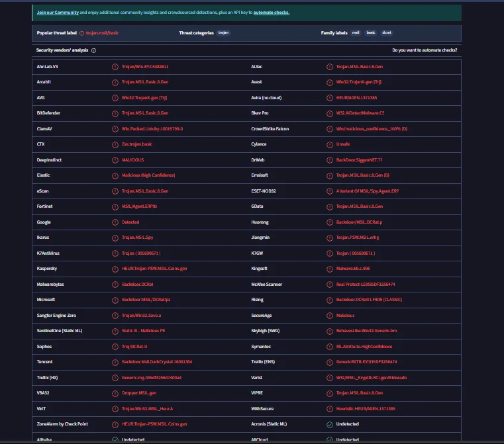Click the WithSecure vendor name
This screenshot has height=444, width=504.
click(262, 409)
